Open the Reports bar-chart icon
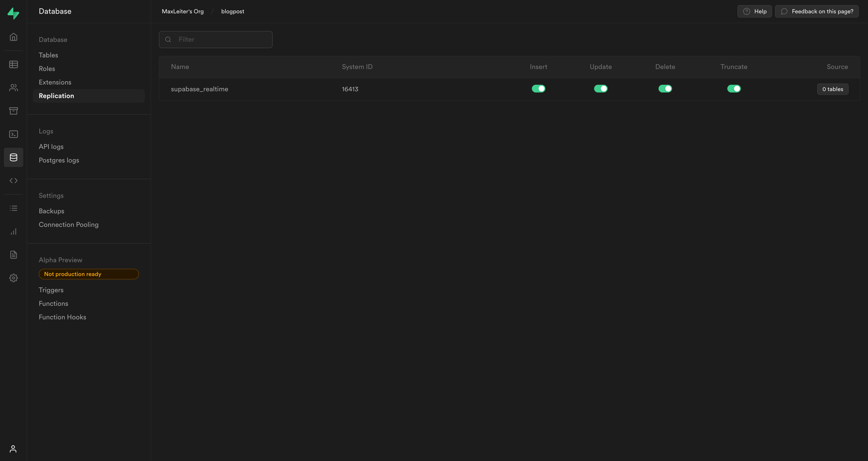The height and width of the screenshot is (461, 868). click(14, 231)
